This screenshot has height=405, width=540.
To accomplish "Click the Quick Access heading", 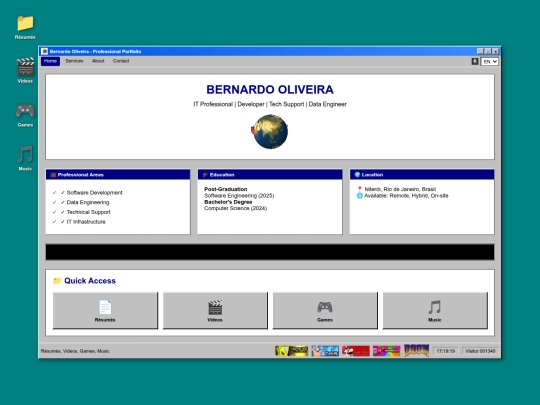I will coord(90,281).
